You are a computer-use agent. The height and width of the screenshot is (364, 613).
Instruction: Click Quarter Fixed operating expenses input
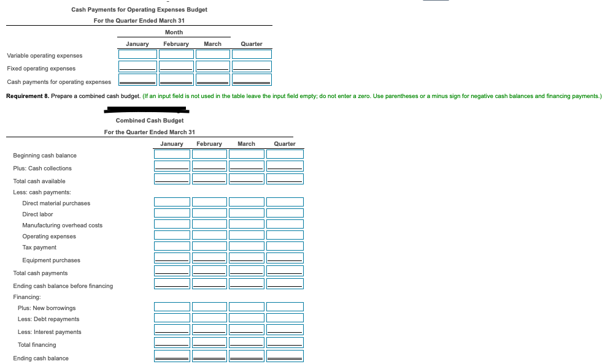pos(252,66)
